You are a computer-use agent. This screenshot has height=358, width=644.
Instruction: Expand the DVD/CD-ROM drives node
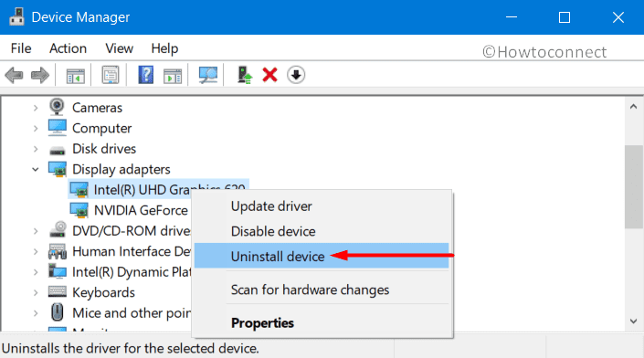[36, 231]
